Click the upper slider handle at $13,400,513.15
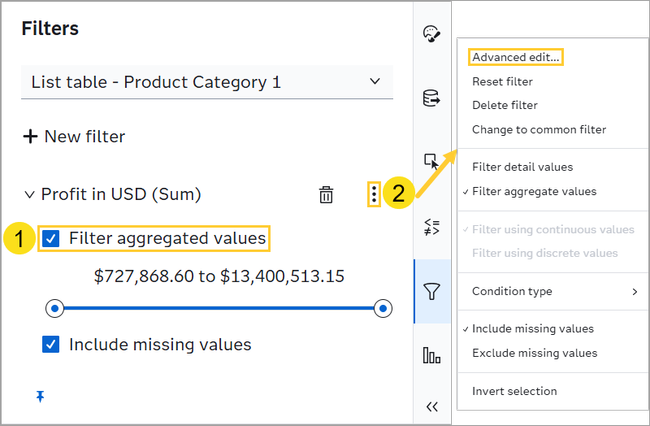 tap(383, 308)
